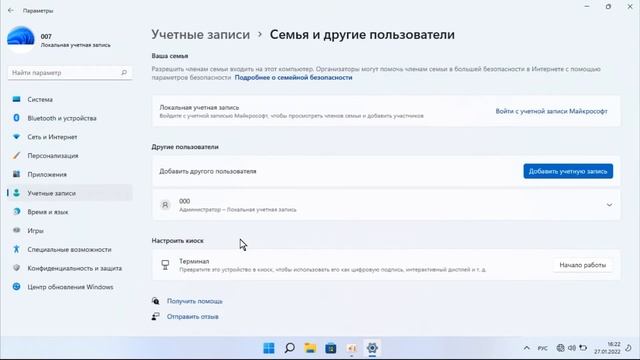This screenshot has height=360, width=640.
Task: Click the Конфиденциальность и защита shield icon
Action: 16,268
